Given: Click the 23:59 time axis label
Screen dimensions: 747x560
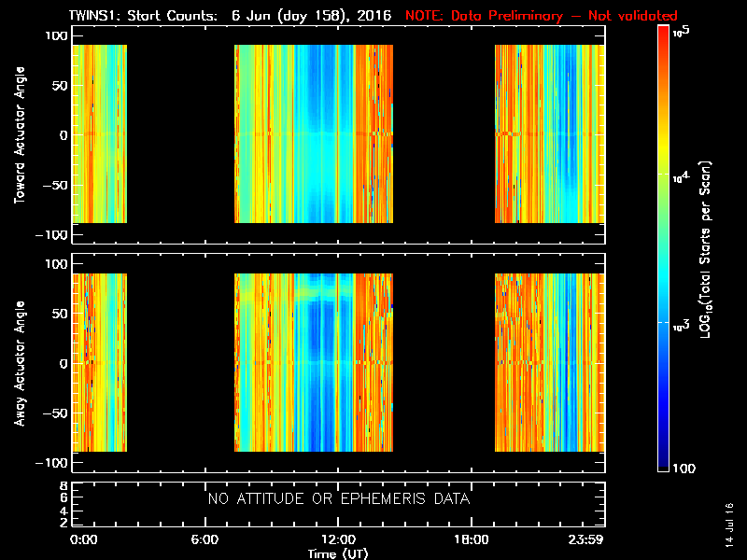Looking at the screenshot, I should pos(585,539).
